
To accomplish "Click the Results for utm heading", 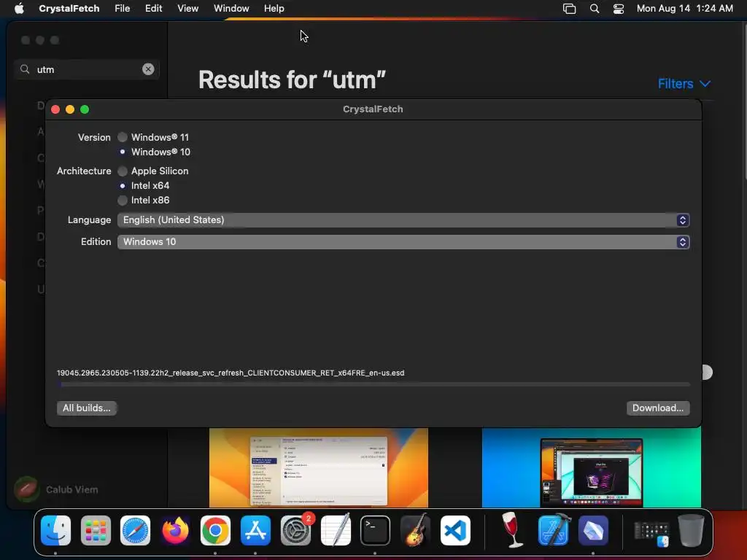I will (x=292, y=80).
